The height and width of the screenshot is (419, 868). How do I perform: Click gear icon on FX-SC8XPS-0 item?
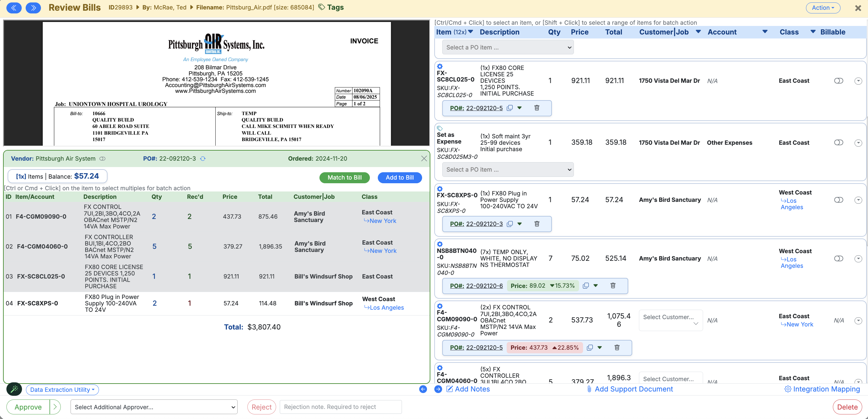(x=440, y=189)
